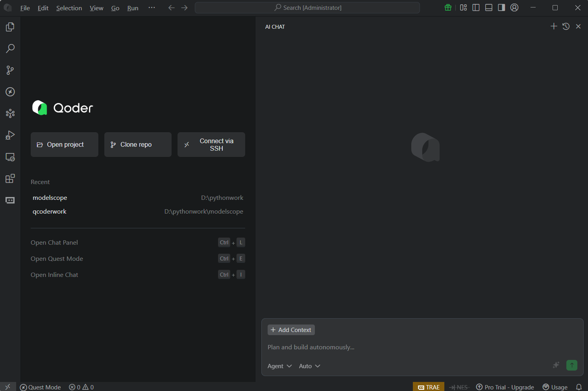Open the graph nodes icon in activity bar
The height and width of the screenshot is (391, 588).
coord(10,114)
